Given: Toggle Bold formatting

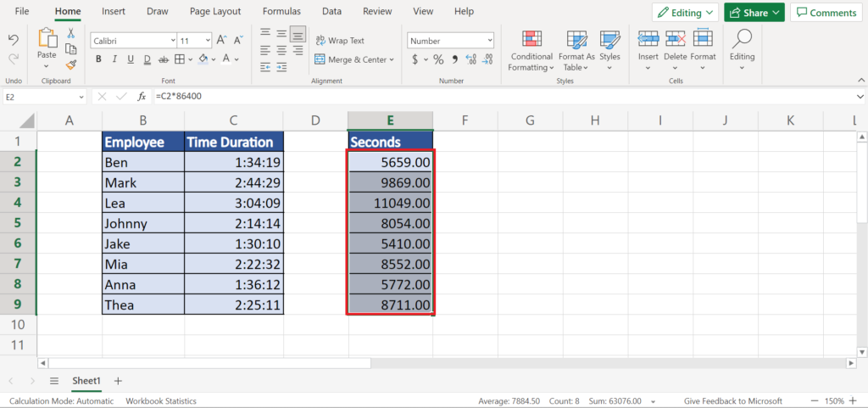Looking at the screenshot, I should [x=99, y=59].
